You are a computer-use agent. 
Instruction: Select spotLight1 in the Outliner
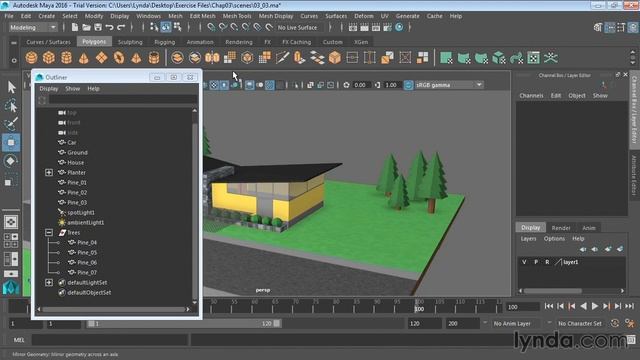click(81, 213)
